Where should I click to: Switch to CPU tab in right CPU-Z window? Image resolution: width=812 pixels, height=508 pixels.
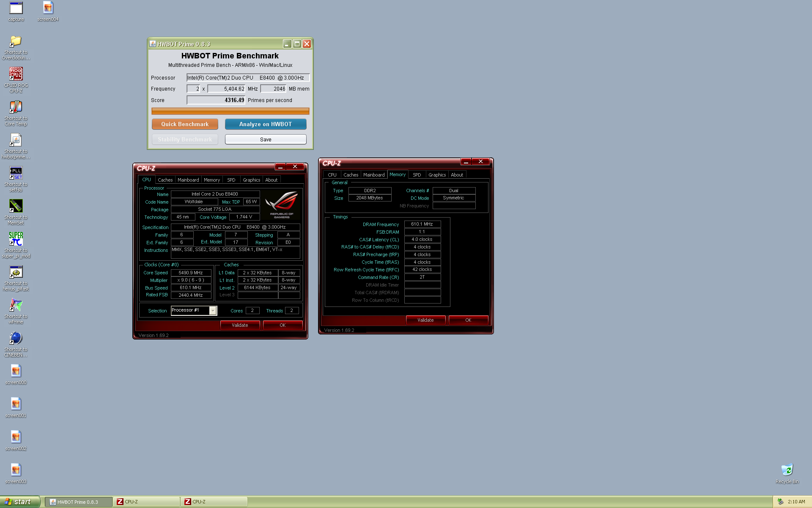pyautogui.click(x=332, y=175)
